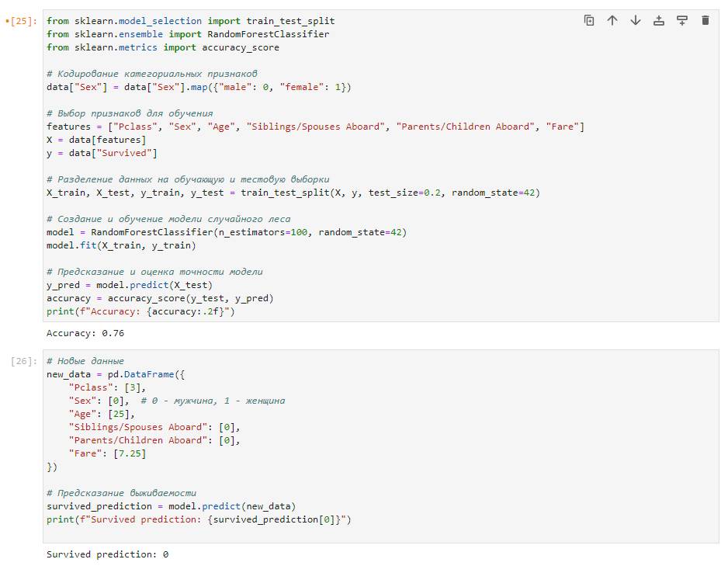Screen dimensions: 728x566
Task: Insert a new cell above the current one
Action: [x=659, y=21]
